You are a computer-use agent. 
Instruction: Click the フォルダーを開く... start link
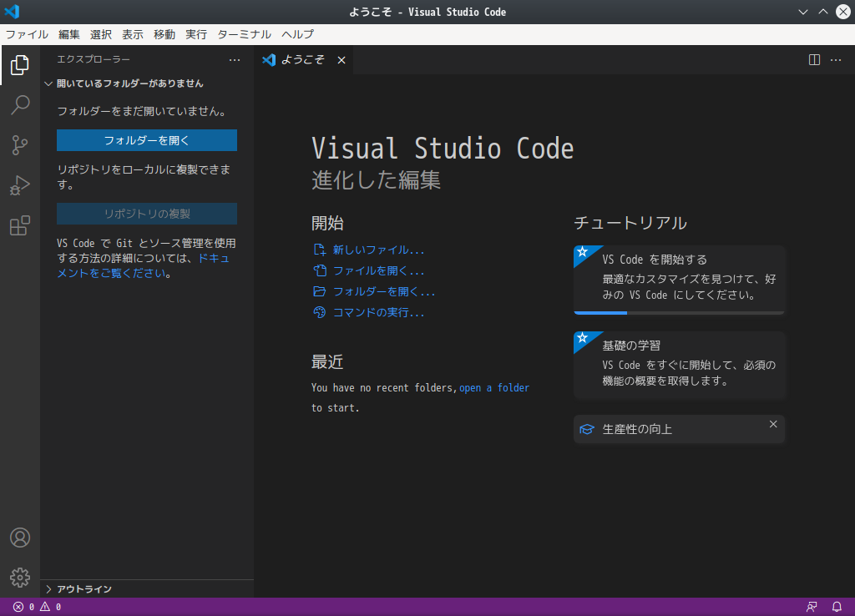tap(384, 291)
